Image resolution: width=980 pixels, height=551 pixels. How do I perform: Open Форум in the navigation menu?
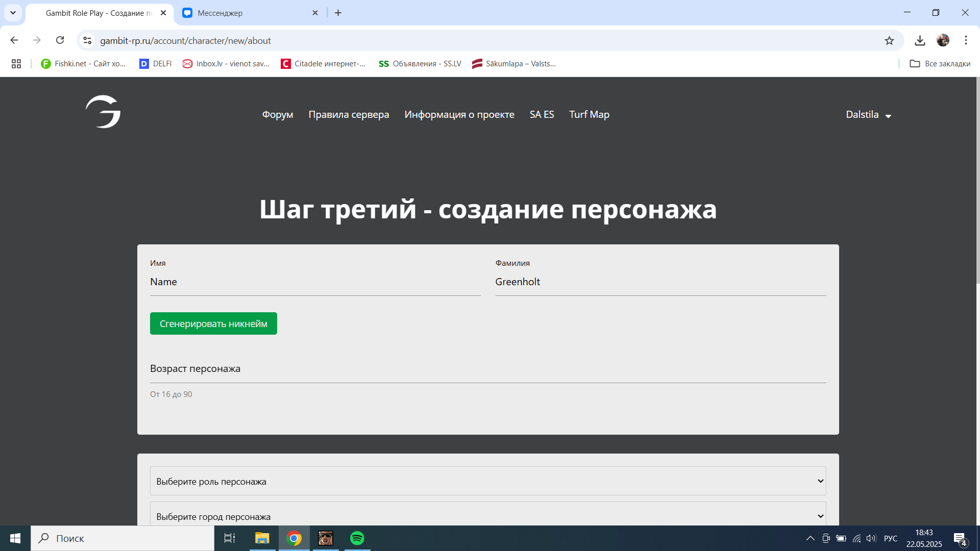tap(278, 115)
